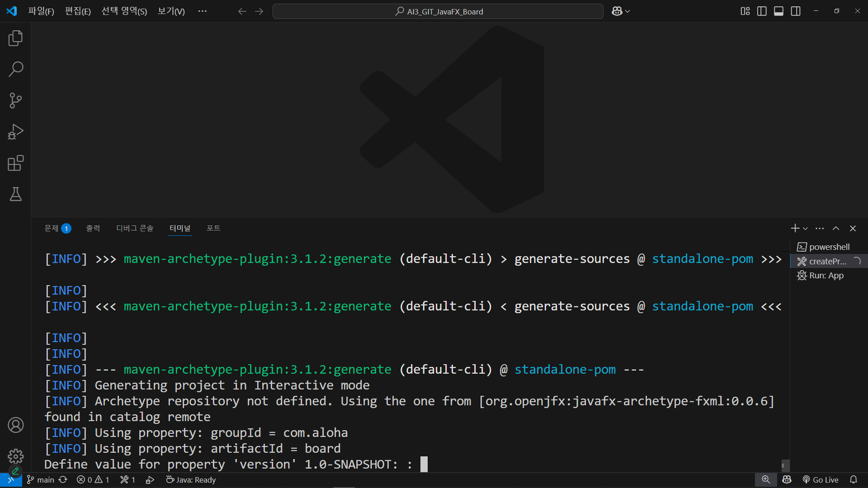Select the Terminal tab (터미널)
The height and width of the screenshot is (488, 868).
pyautogui.click(x=180, y=228)
